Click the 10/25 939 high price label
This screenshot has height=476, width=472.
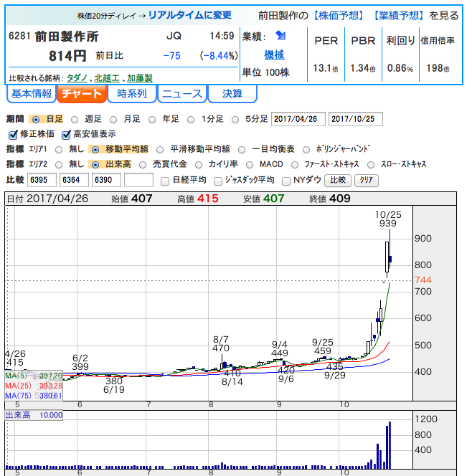pos(388,219)
